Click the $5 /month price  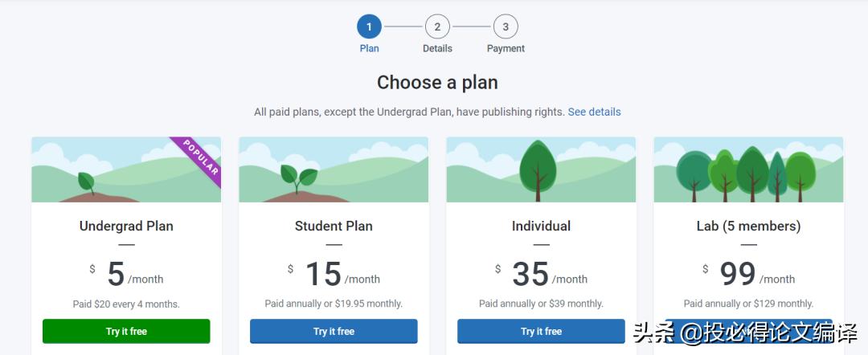click(126, 275)
